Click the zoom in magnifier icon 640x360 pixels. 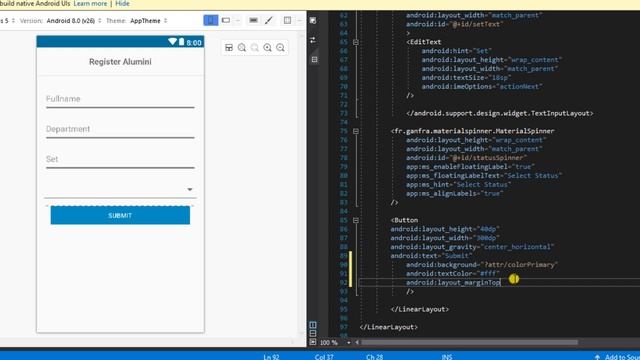tap(267, 47)
